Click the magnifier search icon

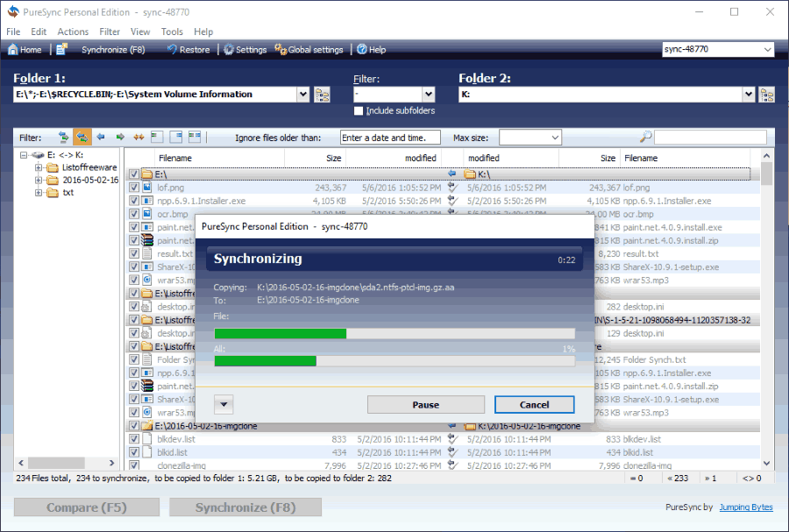click(645, 137)
